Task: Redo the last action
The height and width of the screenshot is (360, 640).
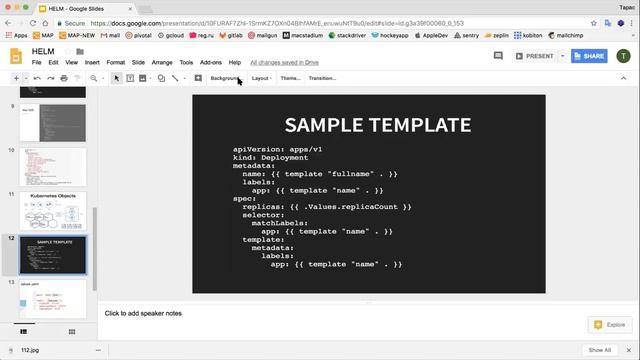Action: pyautogui.click(x=51, y=78)
